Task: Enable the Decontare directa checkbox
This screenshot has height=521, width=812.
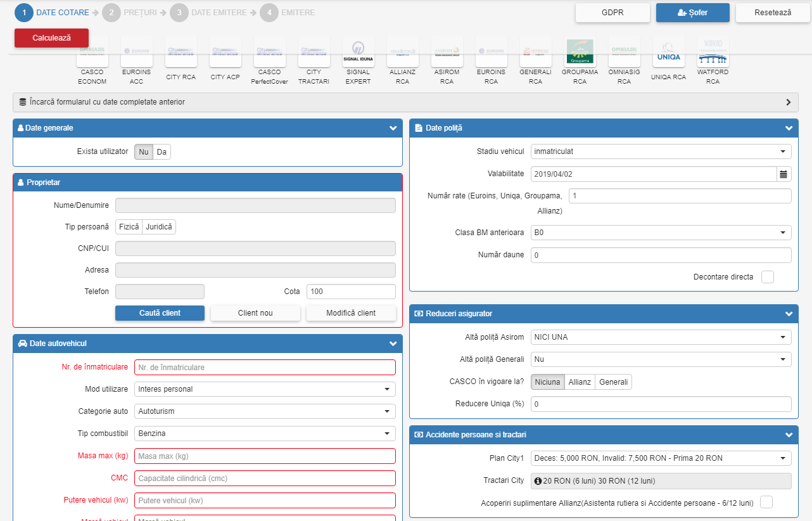Action: pyautogui.click(x=767, y=277)
